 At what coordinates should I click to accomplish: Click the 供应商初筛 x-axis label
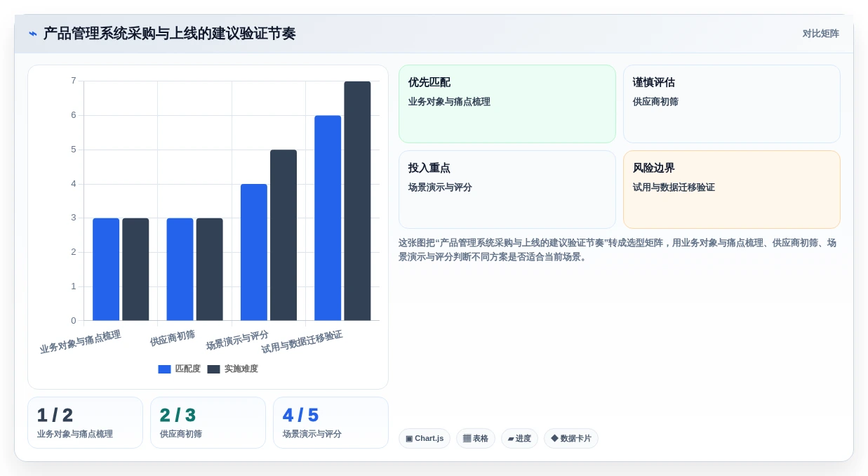pos(173,338)
